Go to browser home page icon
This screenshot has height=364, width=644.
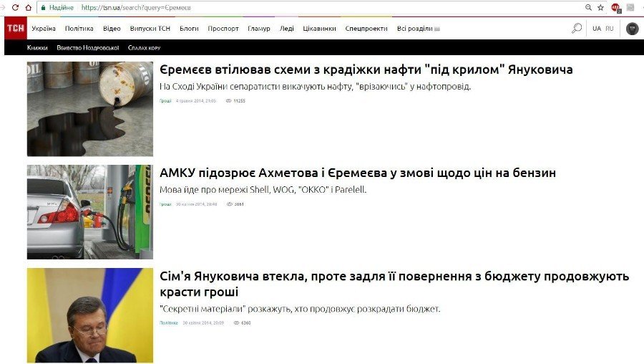click(x=28, y=7)
